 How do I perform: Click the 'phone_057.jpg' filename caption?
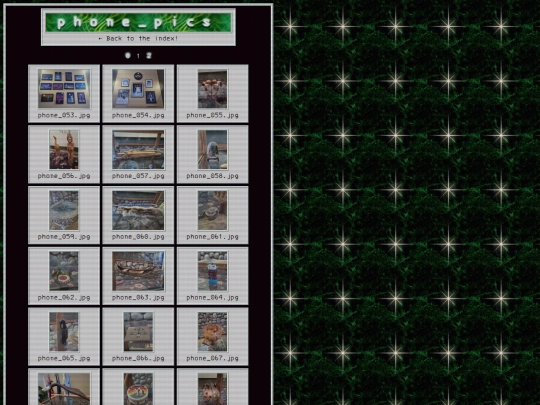point(138,176)
